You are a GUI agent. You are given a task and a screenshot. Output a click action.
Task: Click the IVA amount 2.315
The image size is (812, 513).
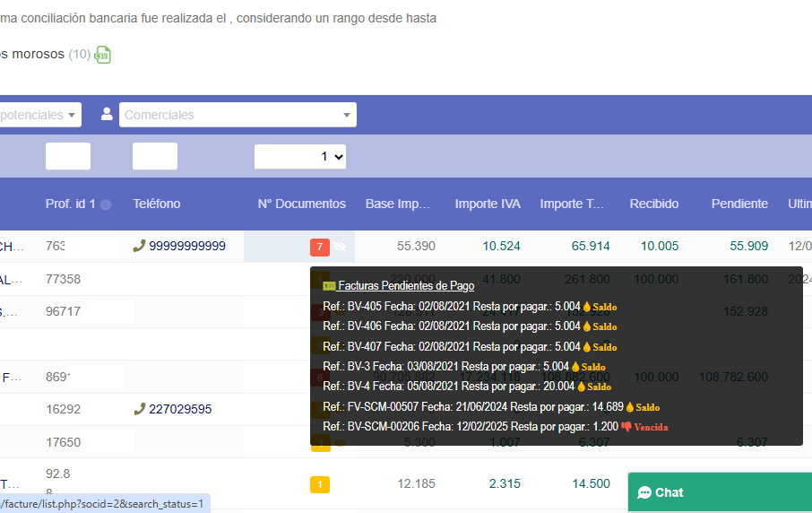coord(505,484)
